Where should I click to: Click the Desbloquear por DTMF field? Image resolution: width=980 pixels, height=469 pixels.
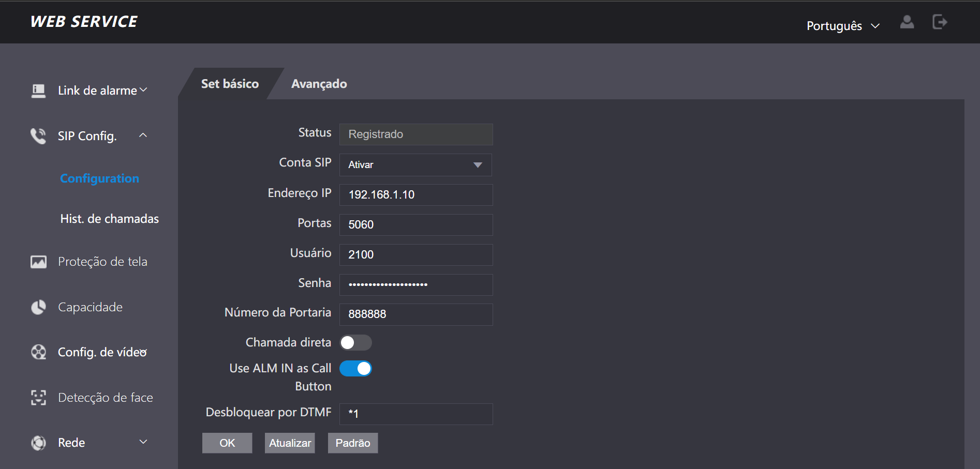416,414
